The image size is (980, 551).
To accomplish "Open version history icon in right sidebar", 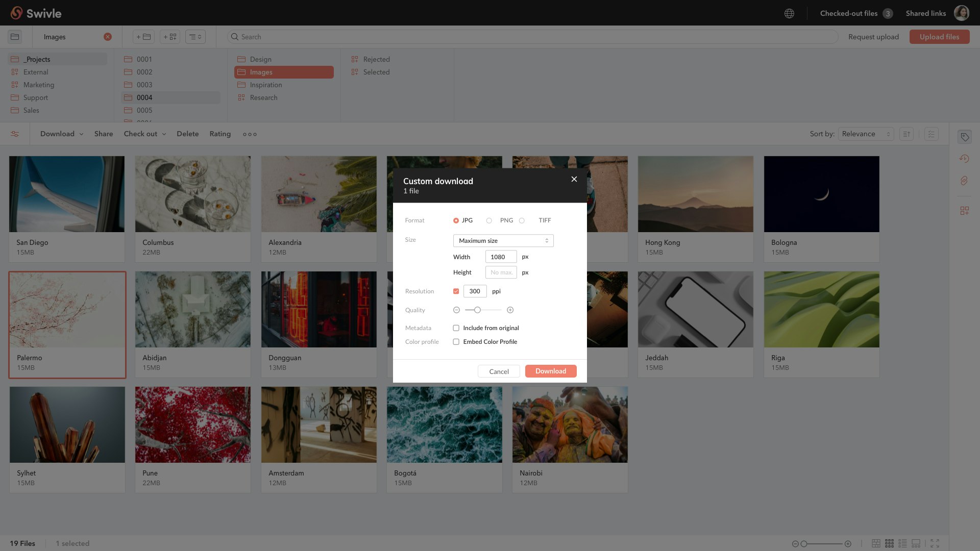I will (x=964, y=159).
